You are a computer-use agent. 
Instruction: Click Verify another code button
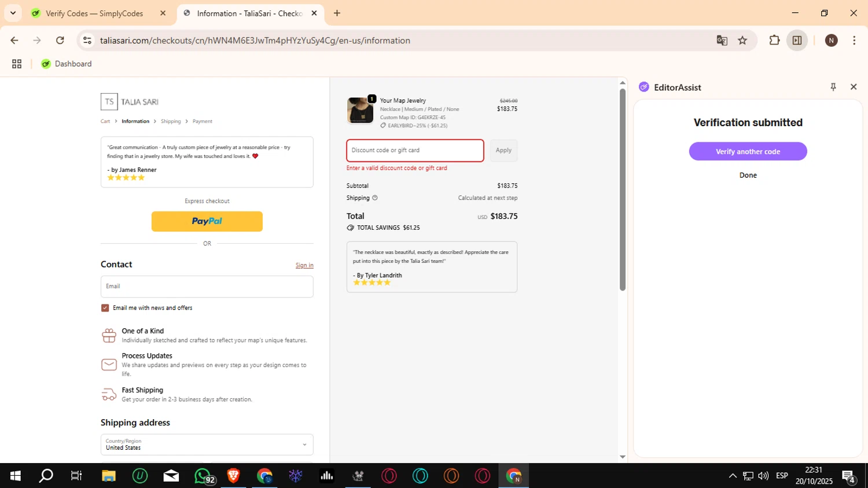tap(748, 152)
